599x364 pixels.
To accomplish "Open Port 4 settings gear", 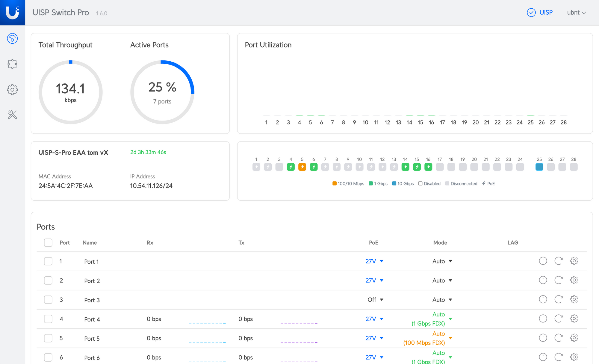I will coord(574,319).
